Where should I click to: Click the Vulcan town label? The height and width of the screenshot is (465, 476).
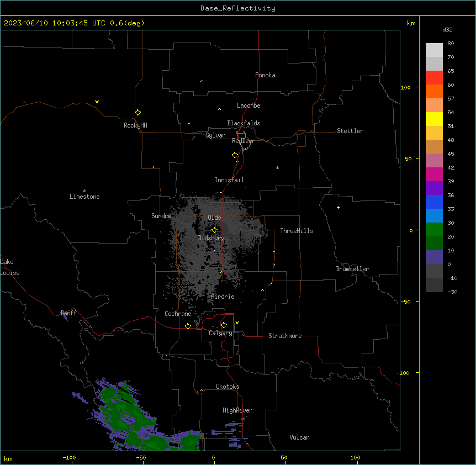pyautogui.click(x=299, y=437)
